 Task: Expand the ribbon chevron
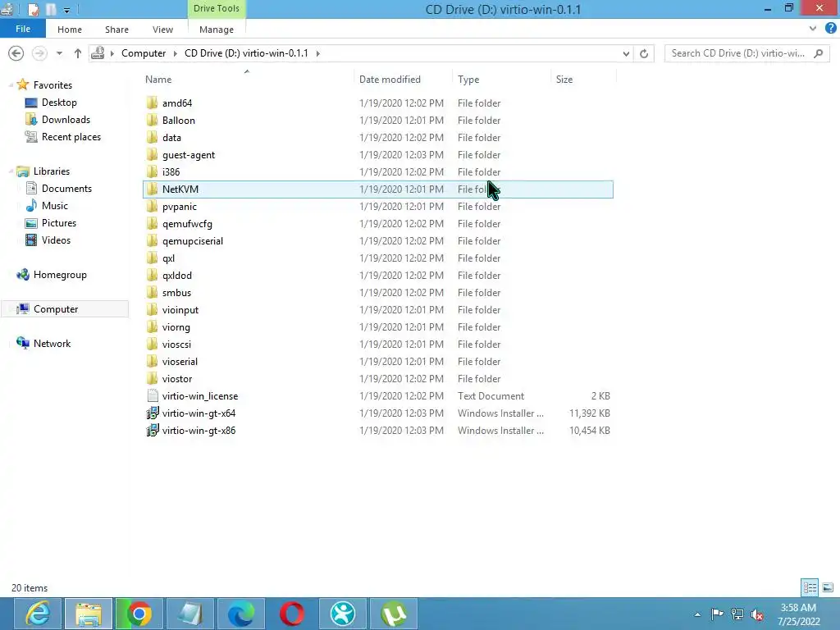tap(813, 29)
